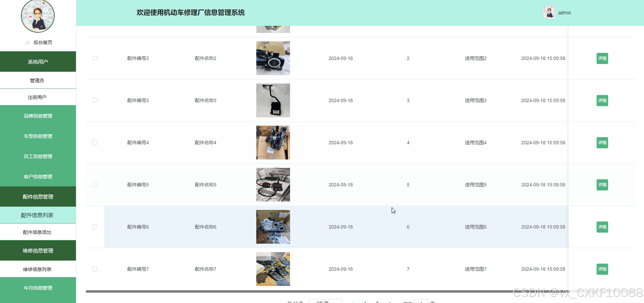Click the home icon beside 后台首页
The width and height of the screenshot is (644, 303).
(28, 42)
